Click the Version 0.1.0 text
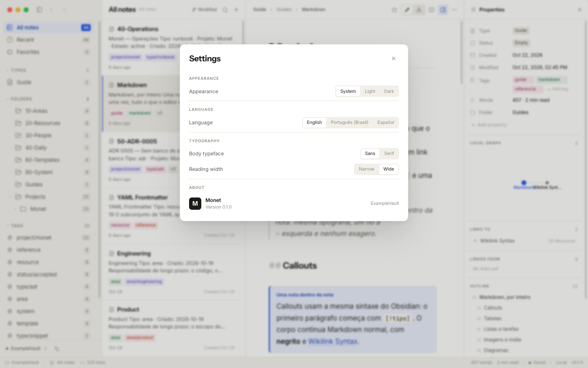The height and width of the screenshot is (368, 588). (x=218, y=207)
